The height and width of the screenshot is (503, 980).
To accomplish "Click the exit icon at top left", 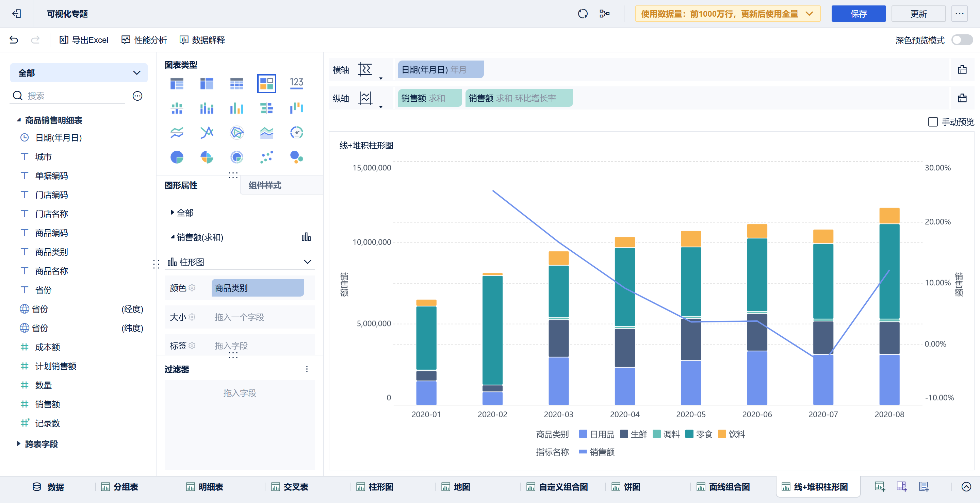I will 16,14.
